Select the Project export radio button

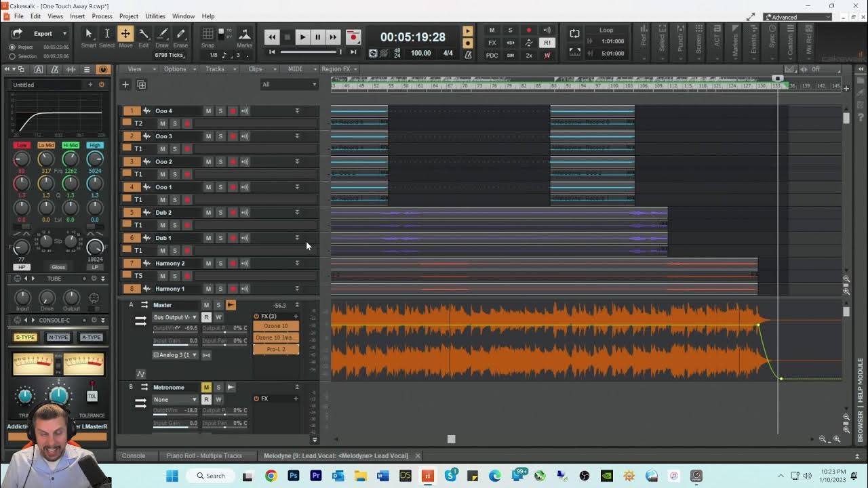click(12, 47)
